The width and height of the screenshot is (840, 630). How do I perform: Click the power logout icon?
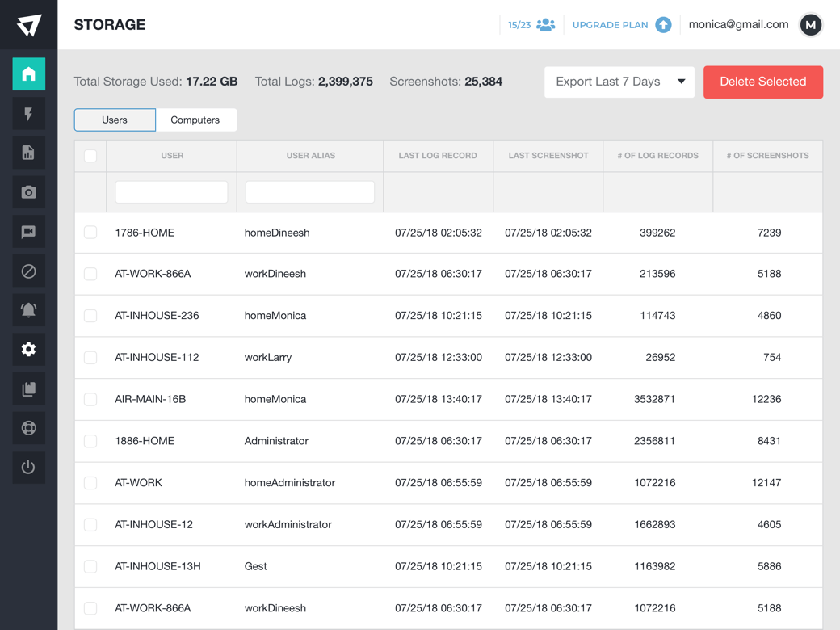point(28,467)
